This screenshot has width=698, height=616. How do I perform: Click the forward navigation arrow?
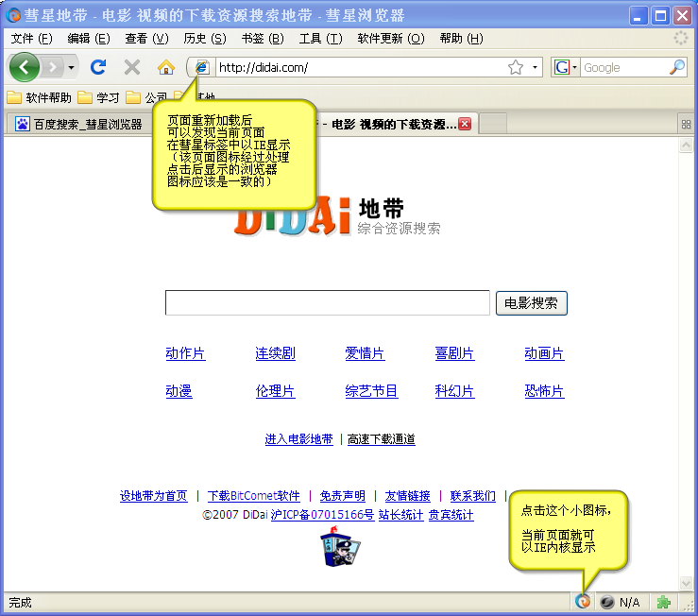point(53,68)
